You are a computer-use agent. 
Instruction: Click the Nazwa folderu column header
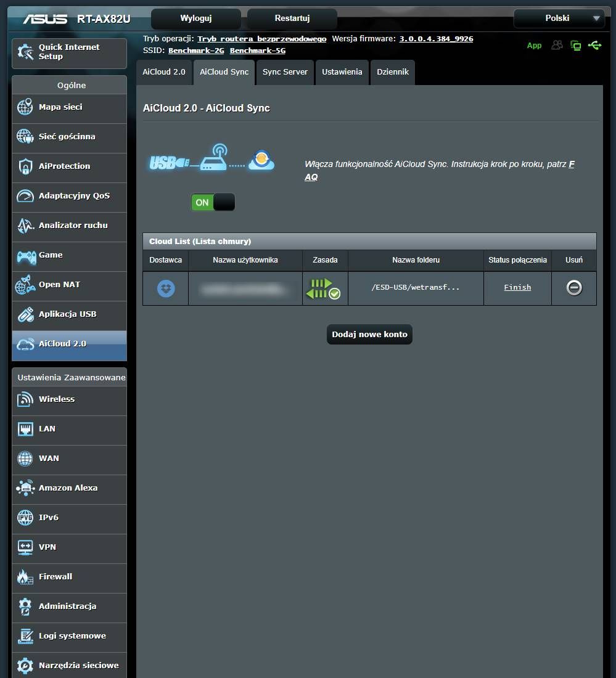pyautogui.click(x=416, y=260)
